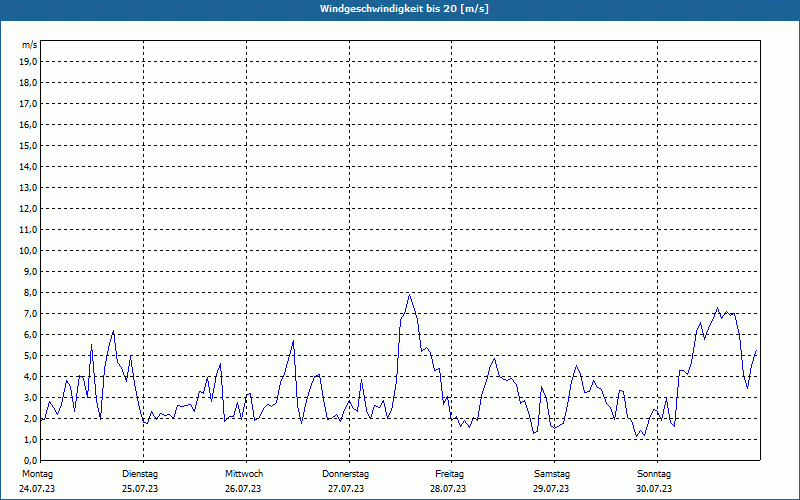Click the 12,0 y-axis label
Image resolution: width=800 pixels, height=500 pixels.
[x=28, y=208]
